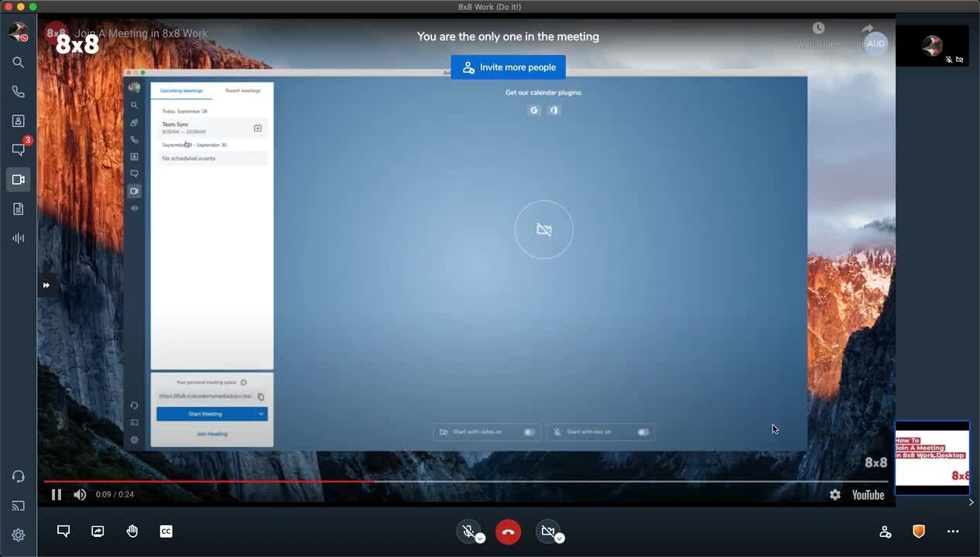
Task: Open Settings gear in left sidebar
Action: [18, 535]
